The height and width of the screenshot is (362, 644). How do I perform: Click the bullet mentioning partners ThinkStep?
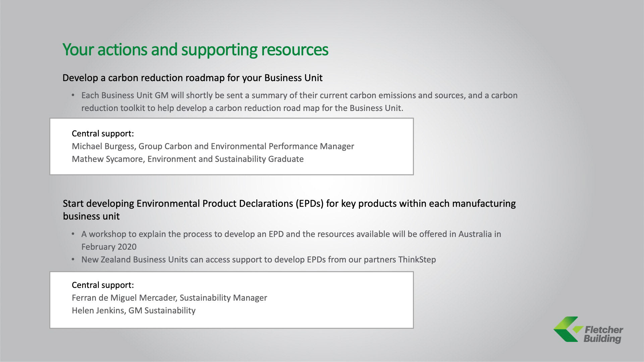pyautogui.click(x=258, y=260)
